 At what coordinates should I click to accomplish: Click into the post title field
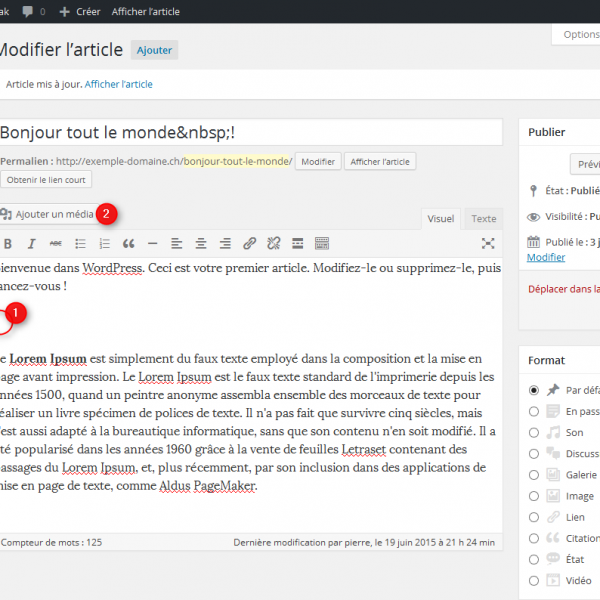coord(250,133)
